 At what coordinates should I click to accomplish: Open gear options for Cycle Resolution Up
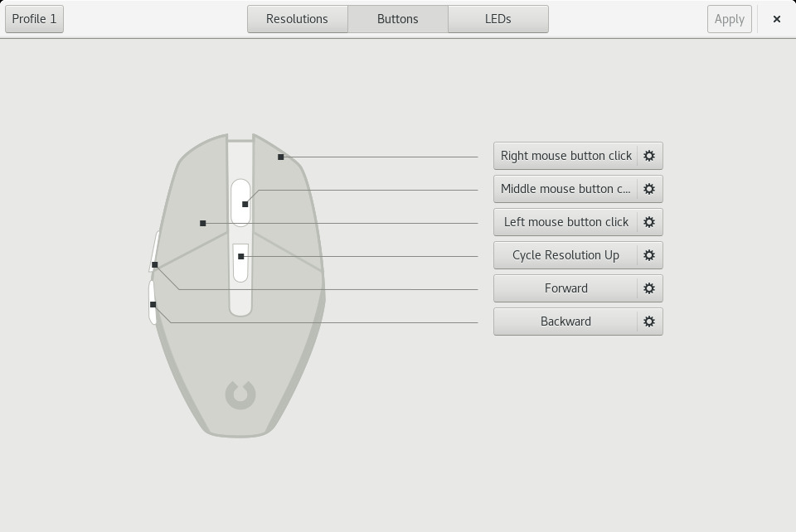pyautogui.click(x=649, y=255)
